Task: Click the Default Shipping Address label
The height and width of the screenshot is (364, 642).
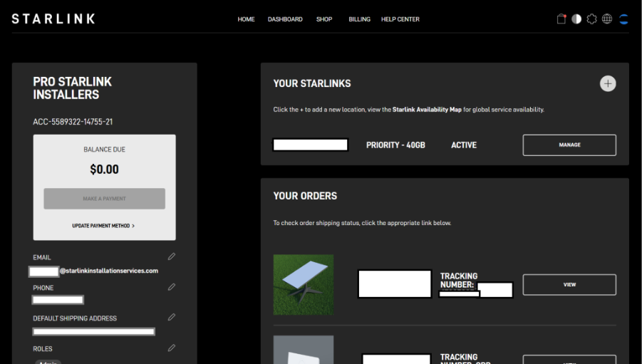Action: point(75,318)
